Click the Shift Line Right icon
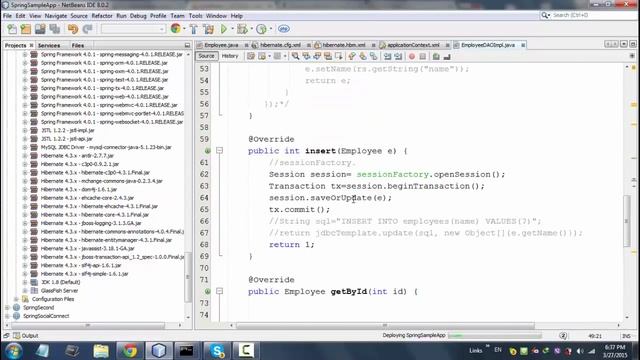640x360 pixels. [x=398, y=56]
